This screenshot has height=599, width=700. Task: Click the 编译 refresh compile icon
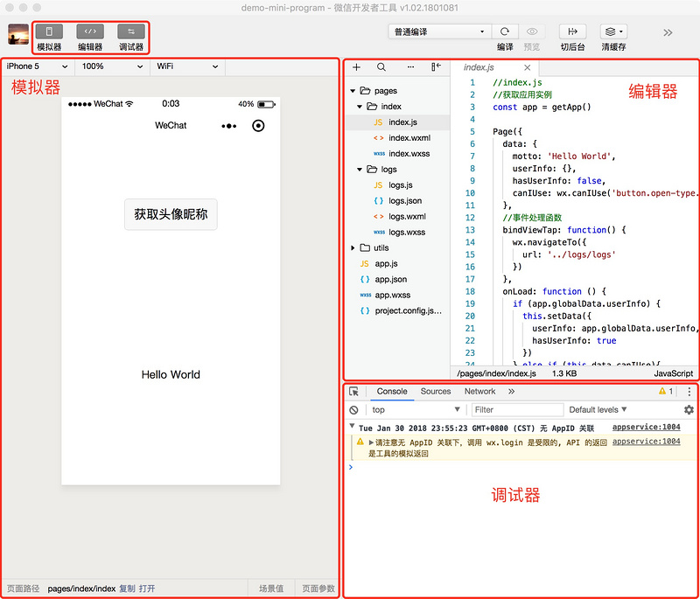pyautogui.click(x=505, y=31)
